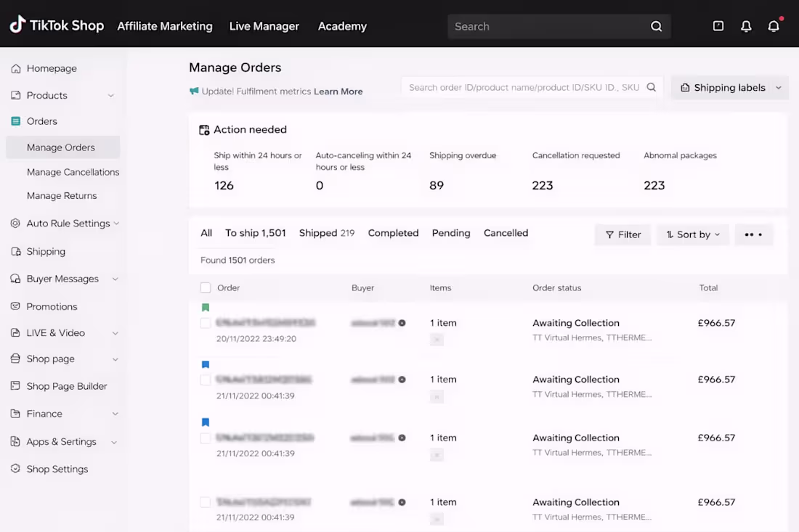Click the Buyer Messages headset icon
Viewport: 799px width, 532px height.
point(15,279)
